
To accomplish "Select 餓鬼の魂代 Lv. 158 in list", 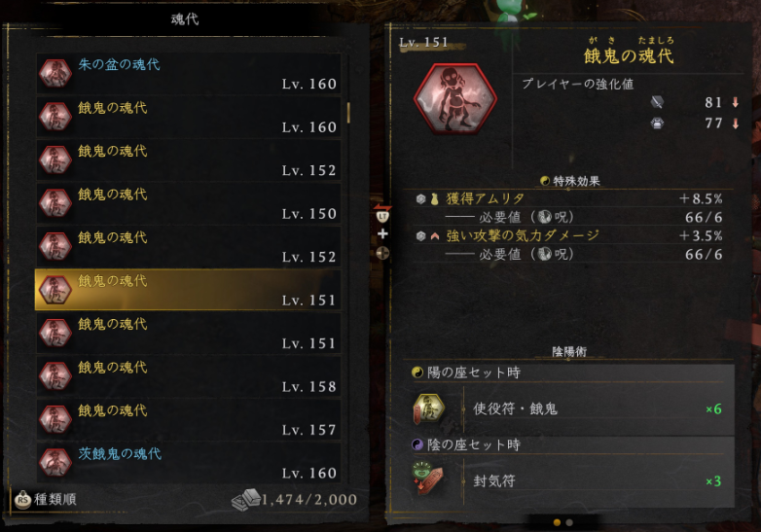I will click(x=189, y=376).
